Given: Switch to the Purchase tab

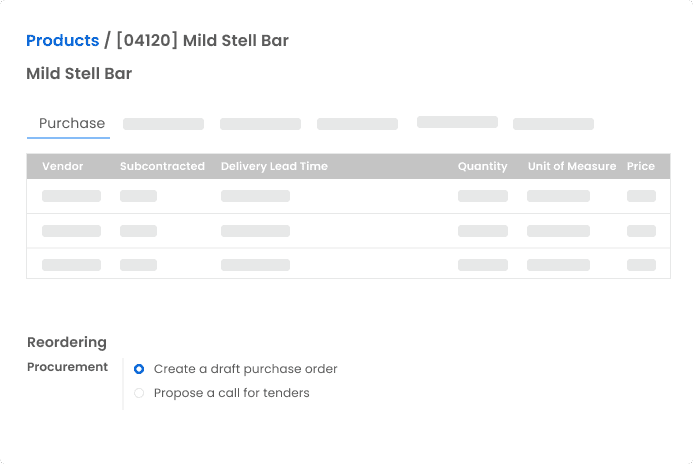Looking at the screenshot, I should pyautogui.click(x=71, y=124).
